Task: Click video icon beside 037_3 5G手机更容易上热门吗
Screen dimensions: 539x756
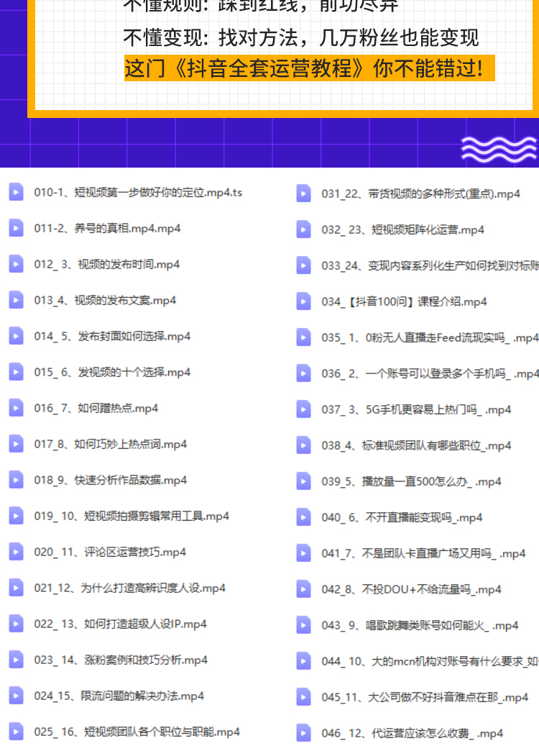Action: (303, 409)
